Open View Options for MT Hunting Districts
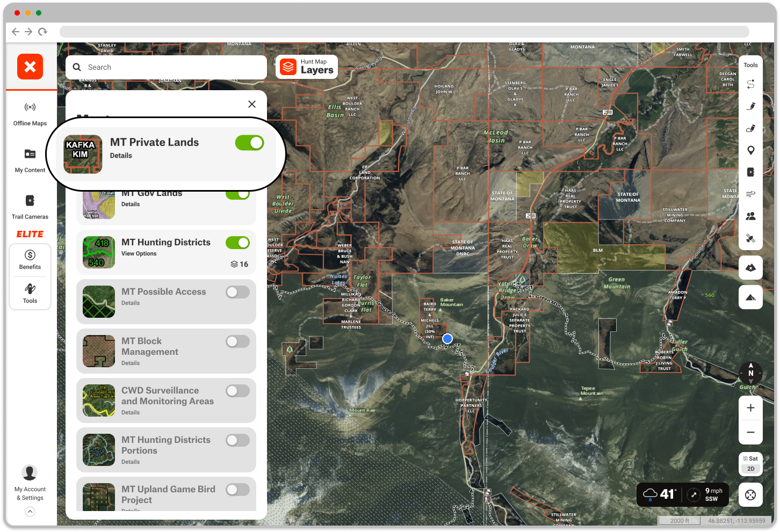The image size is (780, 532). point(139,253)
